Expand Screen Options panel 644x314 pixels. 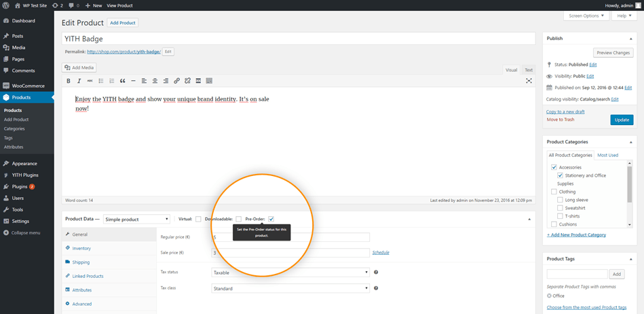point(586,16)
